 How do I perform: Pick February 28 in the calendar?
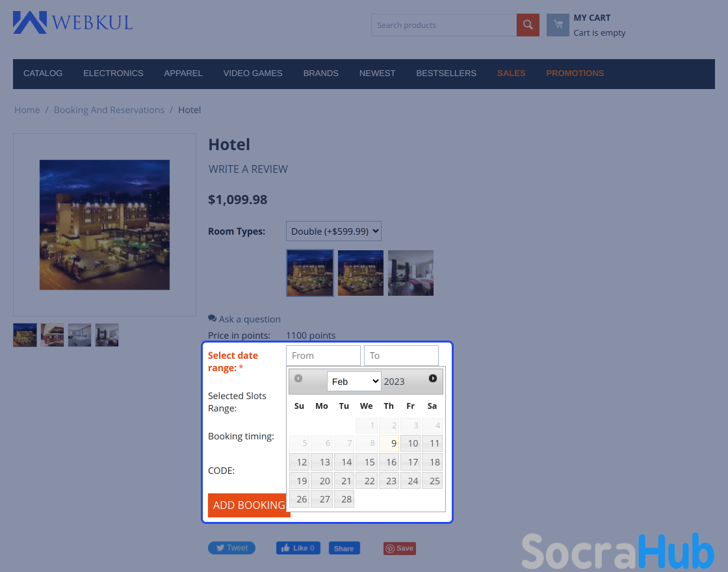click(344, 499)
